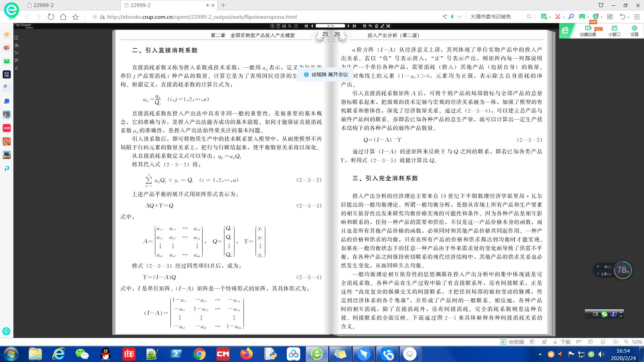Click the browser screenshot scissors icon
The height and width of the screenshot is (362, 644).
(557, 16)
